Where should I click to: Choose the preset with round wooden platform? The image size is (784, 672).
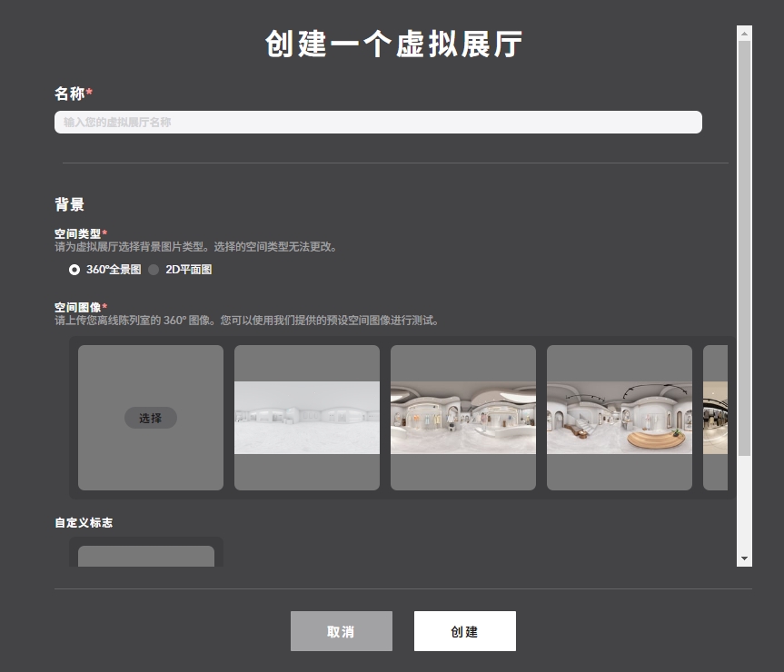click(x=620, y=418)
